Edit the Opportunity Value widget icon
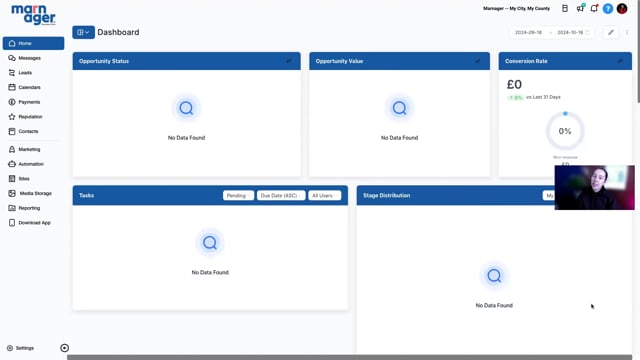The image size is (640, 360). click(478, 61)
